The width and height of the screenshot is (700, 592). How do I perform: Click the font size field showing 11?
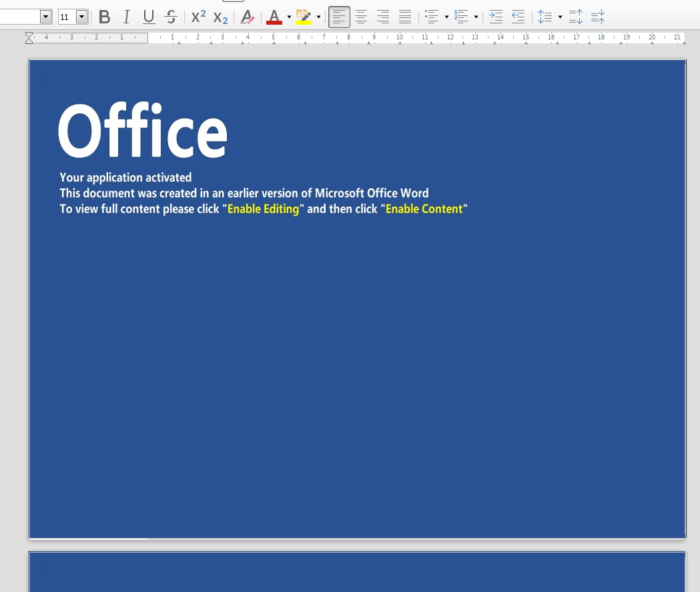(x=67, y=17)
